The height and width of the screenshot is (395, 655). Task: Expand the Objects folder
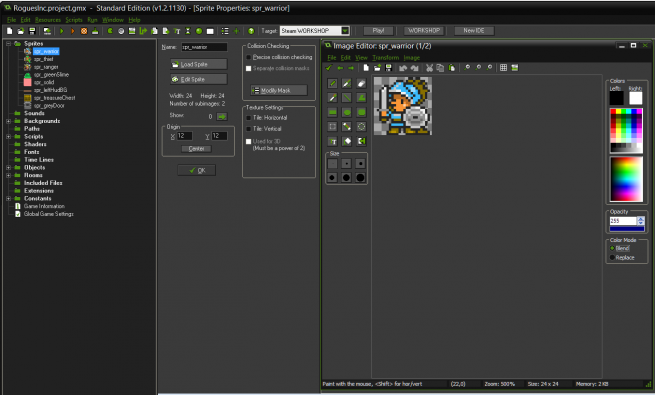(x=8, y=167)
